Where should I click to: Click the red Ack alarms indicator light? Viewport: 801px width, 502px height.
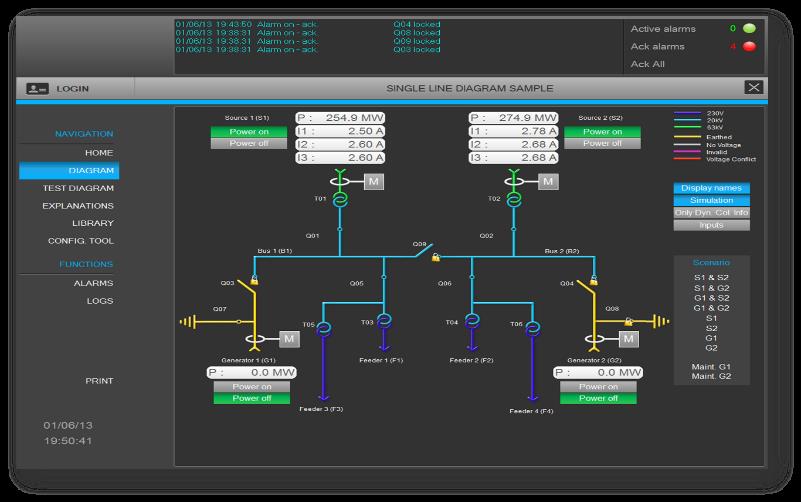(749, 46)
